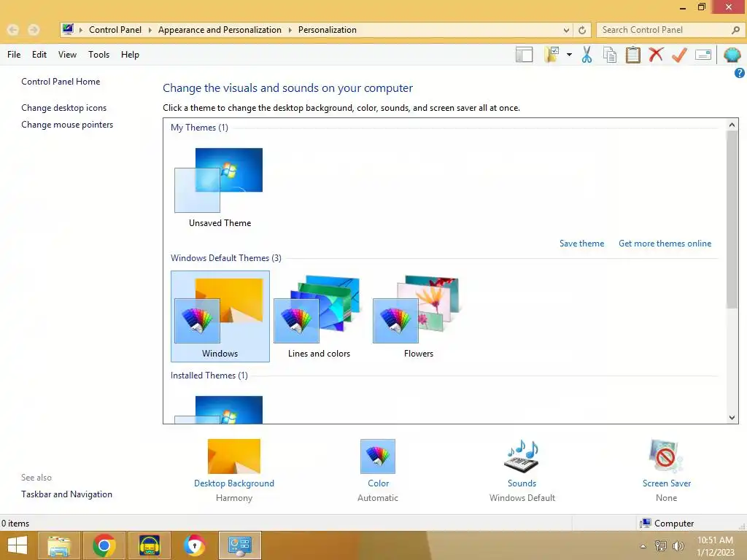The height and width of the screenshot is (560, 747).
Task: Open Taskbar and Navigation link
Action: pyautogui.click(x=66, y=494)
